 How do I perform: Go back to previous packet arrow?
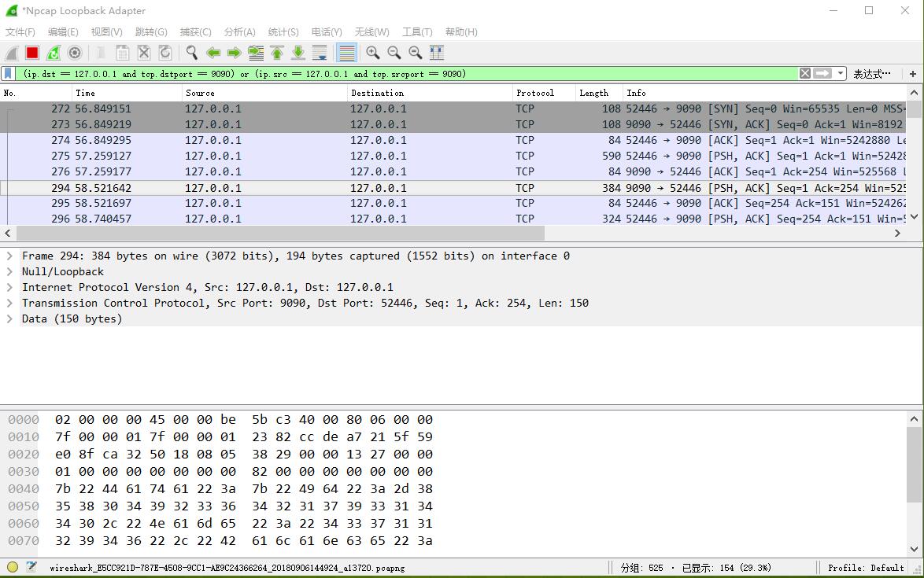(x=213, y=53)
